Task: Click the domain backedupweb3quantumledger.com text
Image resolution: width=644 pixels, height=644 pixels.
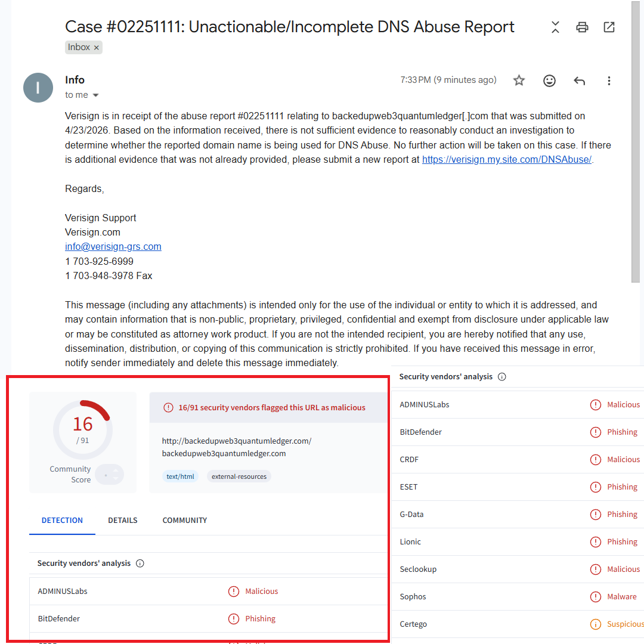Action: tap(224, 453)
